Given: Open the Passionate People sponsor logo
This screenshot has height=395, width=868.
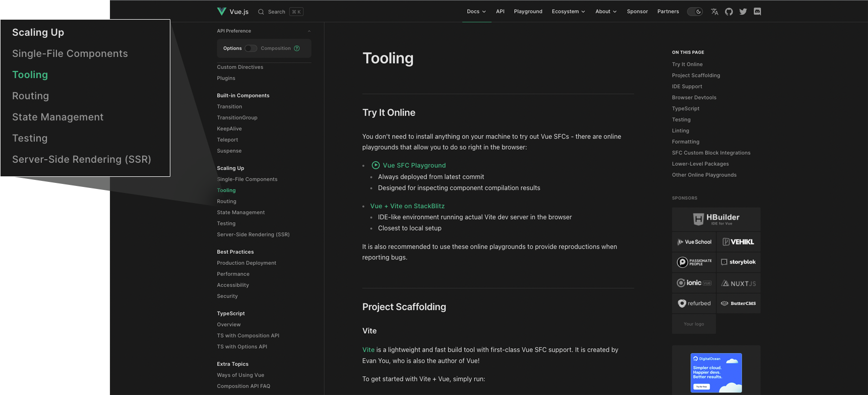Looking at the screenshot, I should [694, 262].
